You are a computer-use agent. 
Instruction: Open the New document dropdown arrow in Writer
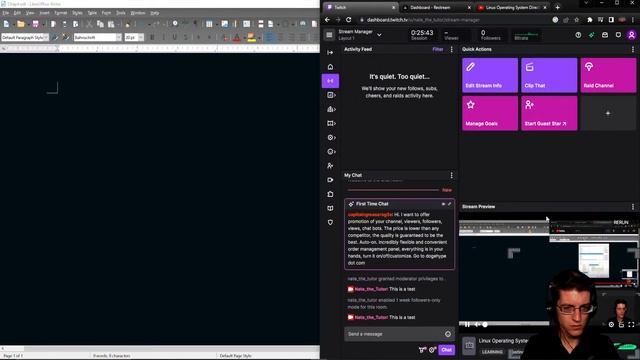click(x=13, y=24)
